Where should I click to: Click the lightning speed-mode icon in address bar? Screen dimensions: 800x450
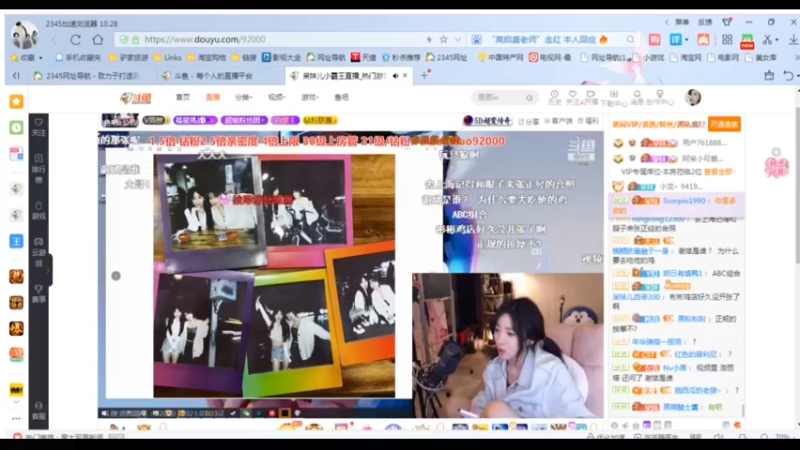(x=429, y=39)
